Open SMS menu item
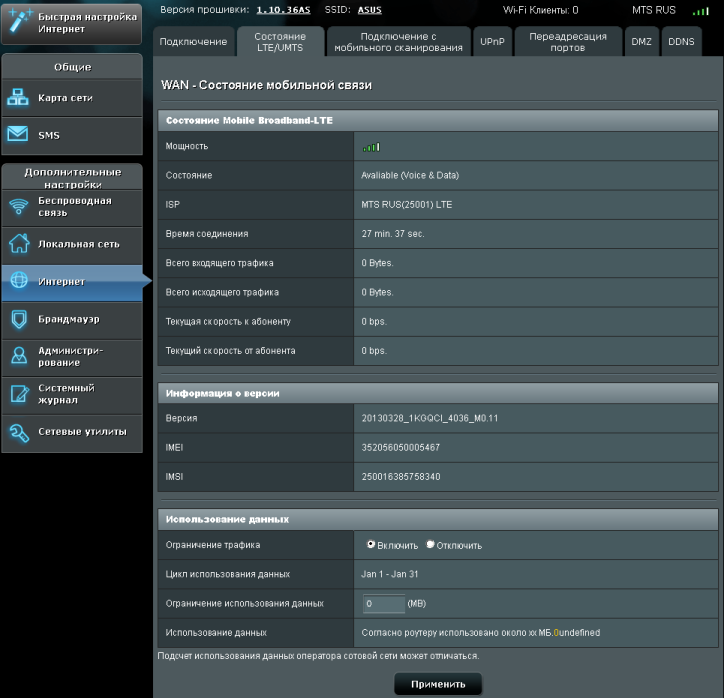Image resolution: width=724 pixels, height=698 pixels. click(72, 136)
